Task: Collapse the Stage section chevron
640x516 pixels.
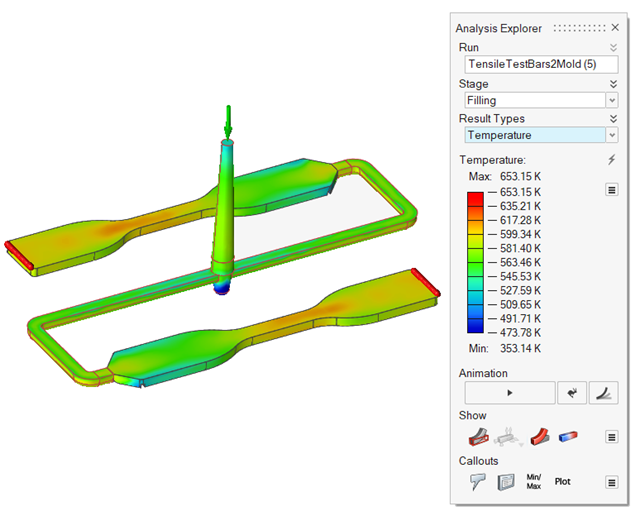Action: (612, 84)
